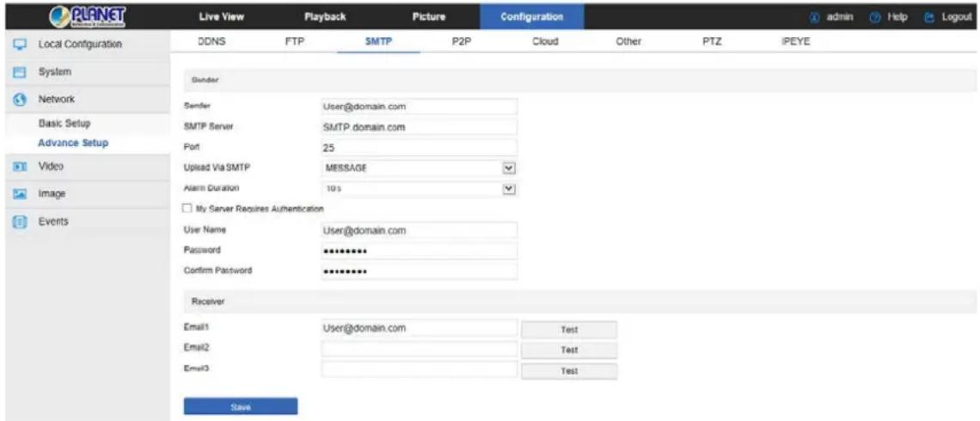
Task: Switch to the Playback tab
Action: pyautogui.click(x=324, y=17)
